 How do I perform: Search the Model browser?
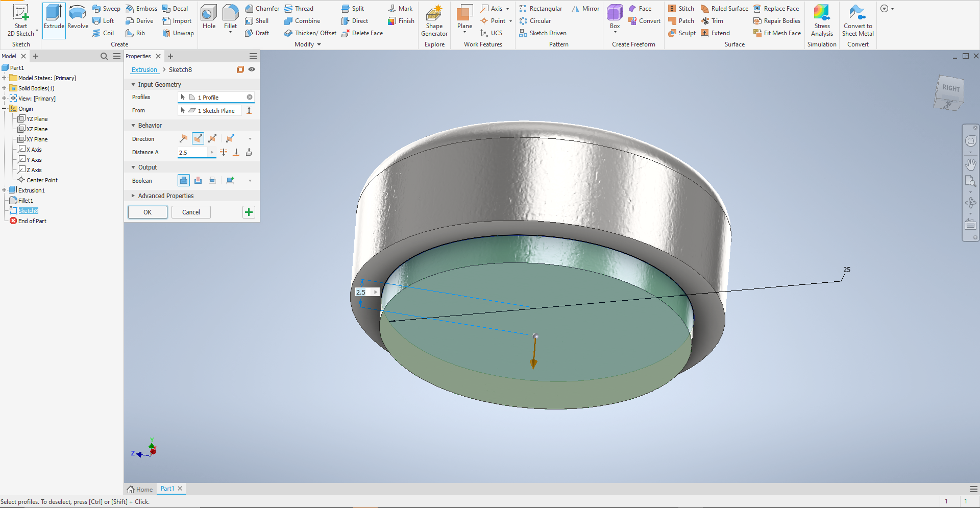(104, 56)
